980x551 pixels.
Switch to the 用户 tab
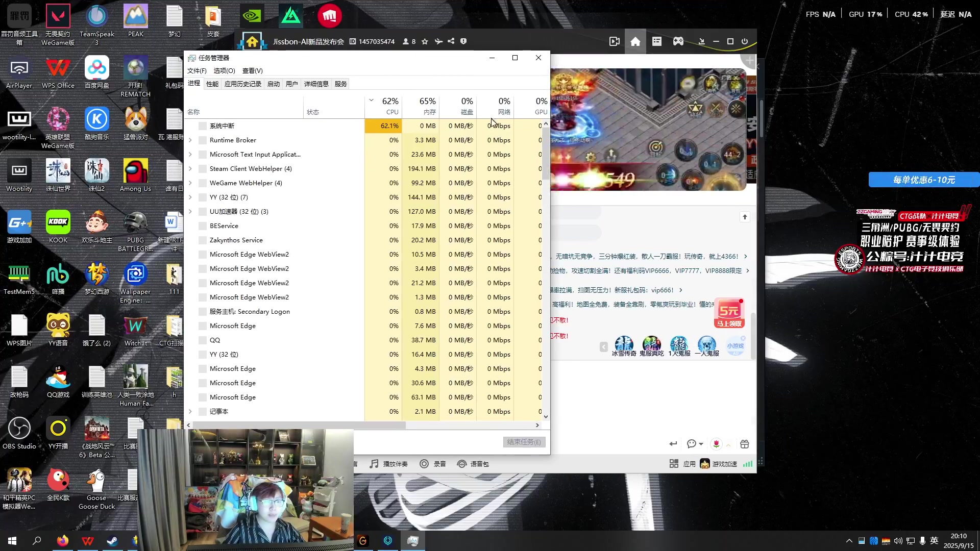(x=292, y=84)
